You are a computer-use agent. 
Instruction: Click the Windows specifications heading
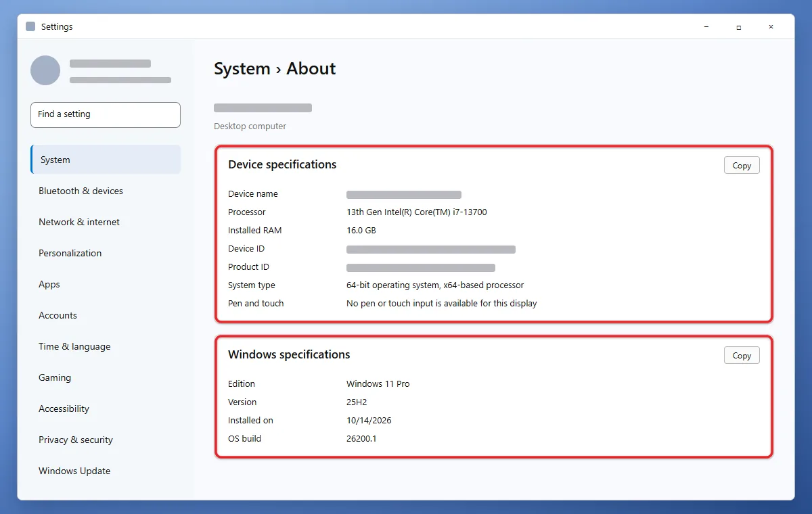point(289,354)
